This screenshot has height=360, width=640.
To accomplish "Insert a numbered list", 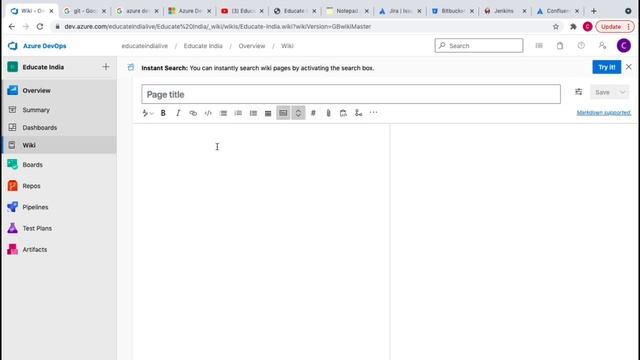I will [x=238, y=113].
